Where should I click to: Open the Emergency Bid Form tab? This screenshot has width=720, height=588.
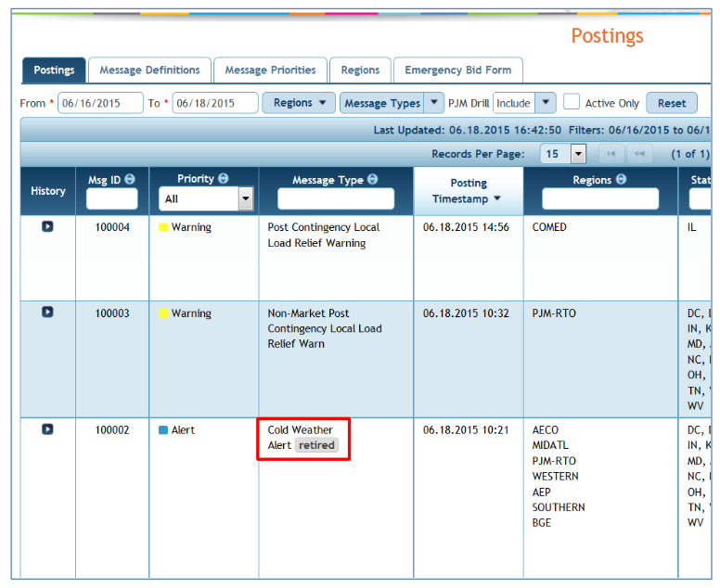[457, 70]
